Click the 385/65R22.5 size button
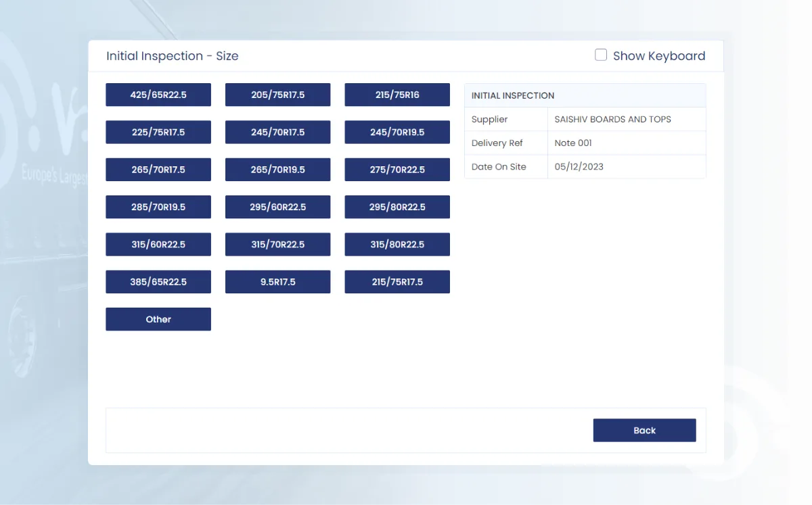 coord(158,282)
